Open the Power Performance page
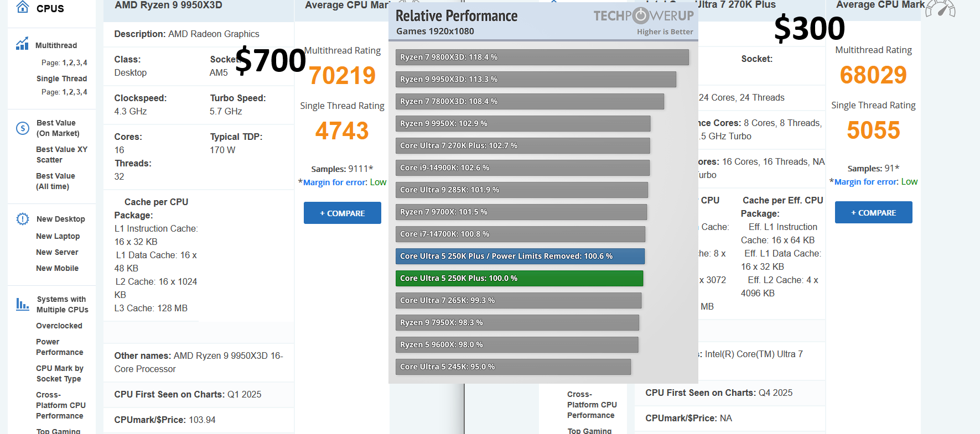The width and height of the screenshot is (980, 434). coord(60,347)
